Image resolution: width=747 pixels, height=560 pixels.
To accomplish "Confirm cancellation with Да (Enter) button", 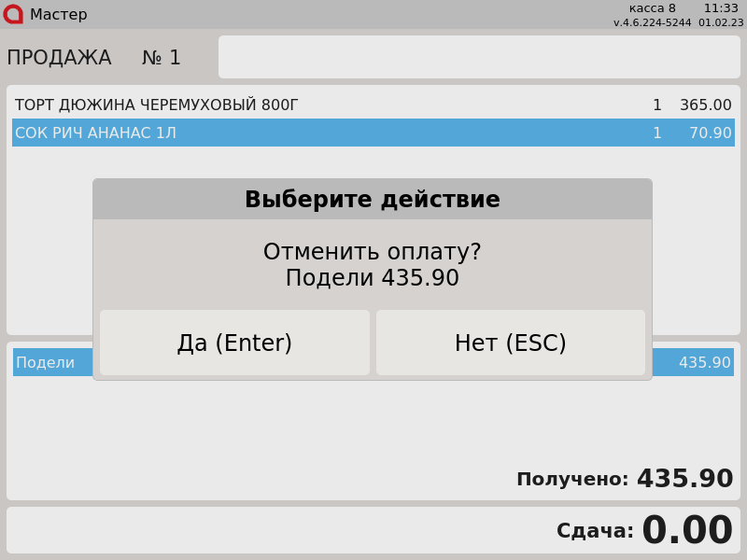I will [234, 343].
